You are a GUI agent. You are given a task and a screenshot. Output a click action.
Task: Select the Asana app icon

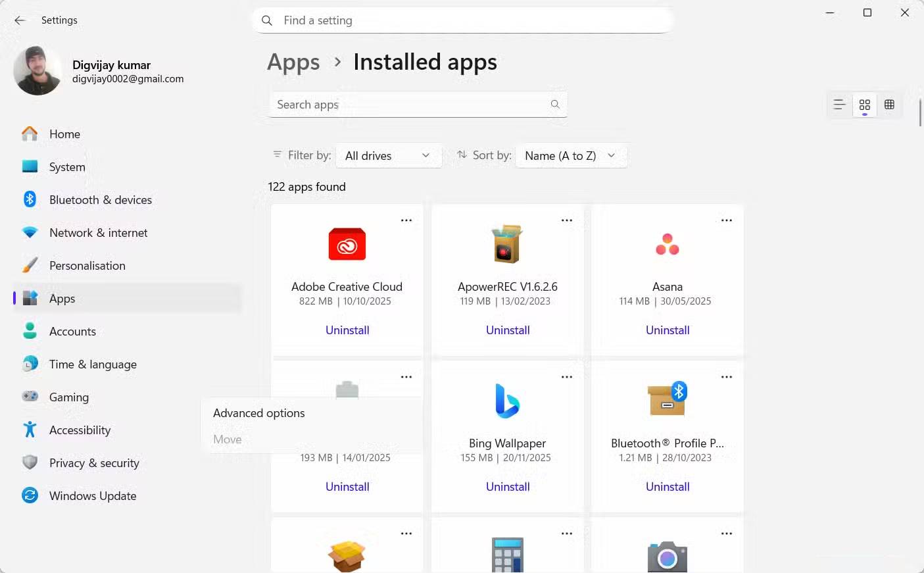point(667,244)
